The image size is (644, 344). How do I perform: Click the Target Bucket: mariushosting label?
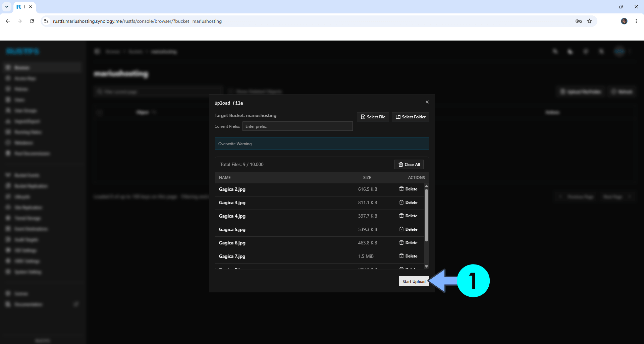tap(246, 115)
